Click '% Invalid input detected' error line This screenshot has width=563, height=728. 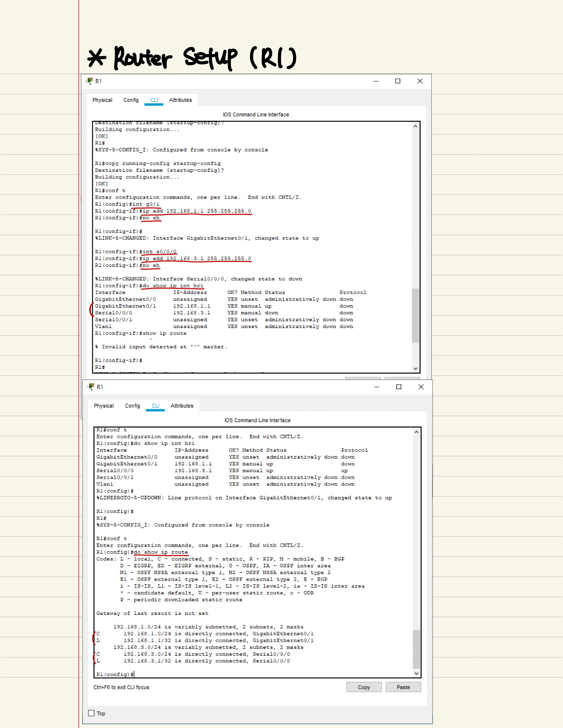click(x=161, y=347)
